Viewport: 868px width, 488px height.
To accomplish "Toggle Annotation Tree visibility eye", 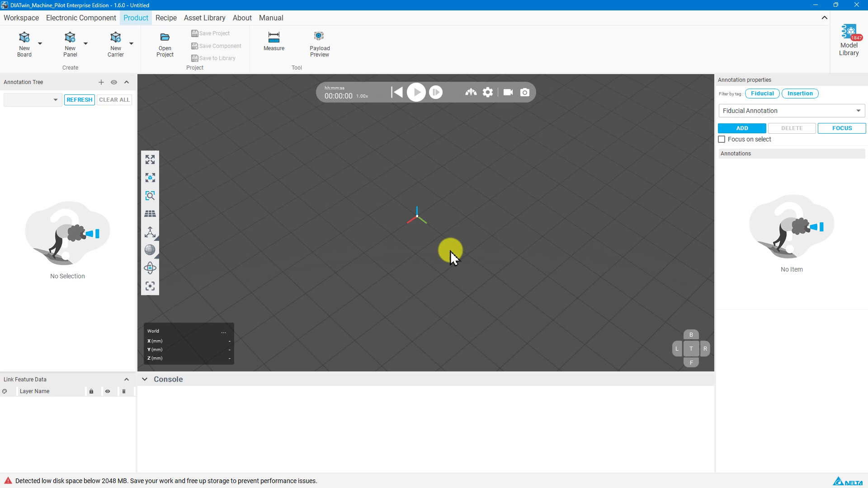I will click(x=114, y=82).
